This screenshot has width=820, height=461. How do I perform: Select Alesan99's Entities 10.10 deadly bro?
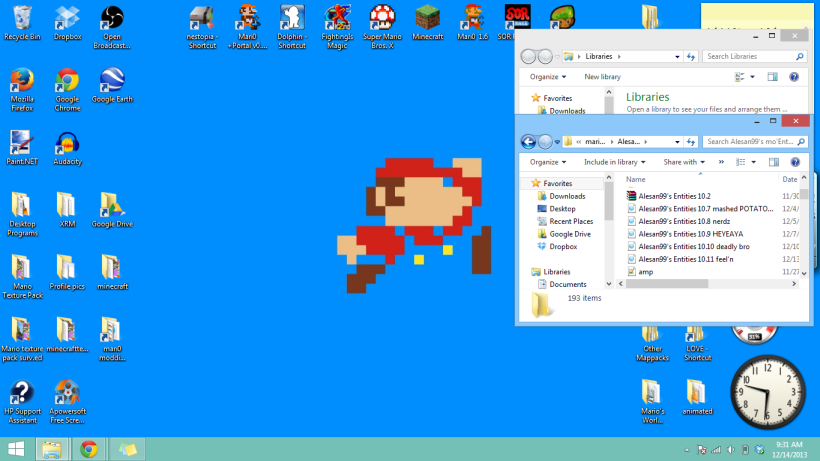[693, 246]
